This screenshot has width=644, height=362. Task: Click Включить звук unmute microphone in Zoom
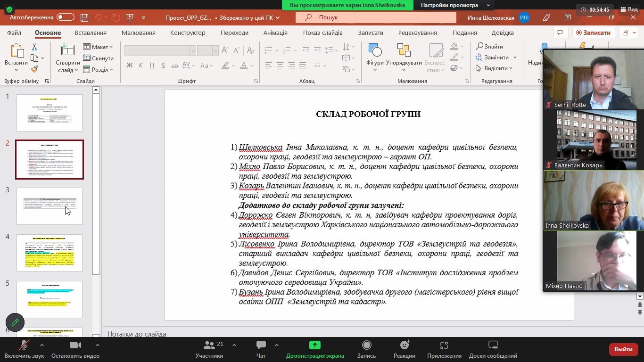pos(24,349)
